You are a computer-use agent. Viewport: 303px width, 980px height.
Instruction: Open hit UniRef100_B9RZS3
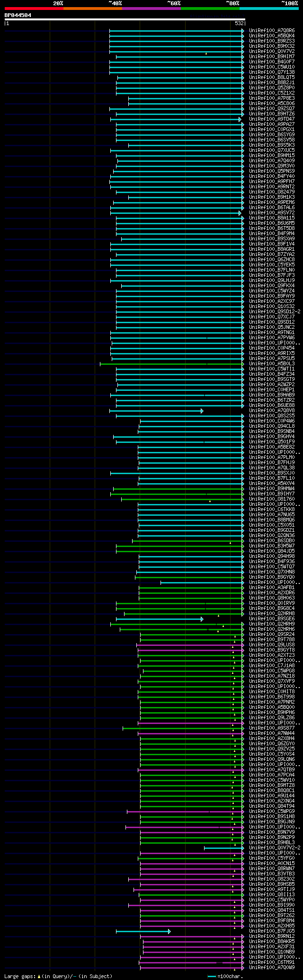(272, 41)
